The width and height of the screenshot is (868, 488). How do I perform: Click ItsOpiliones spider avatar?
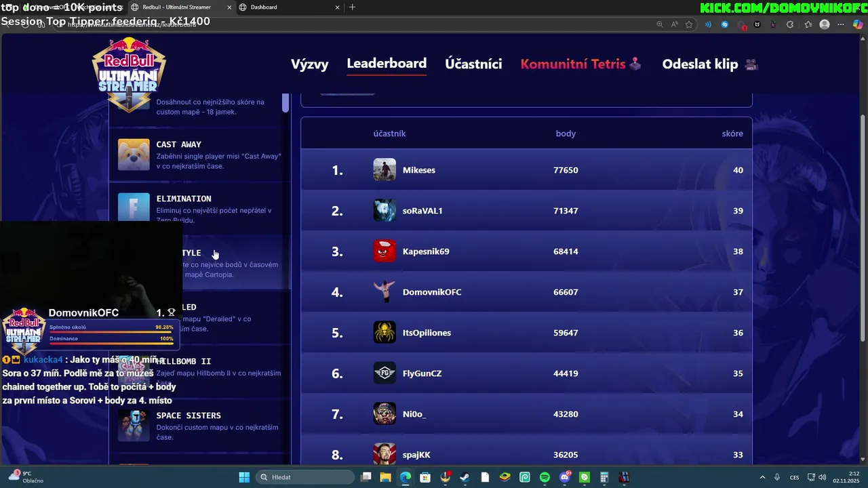pos(384,332)
